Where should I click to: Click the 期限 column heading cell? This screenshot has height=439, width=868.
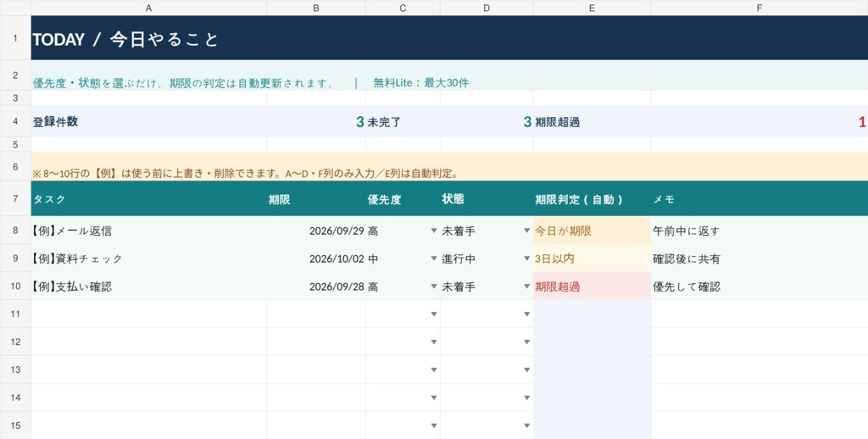[x=316, y=198]
